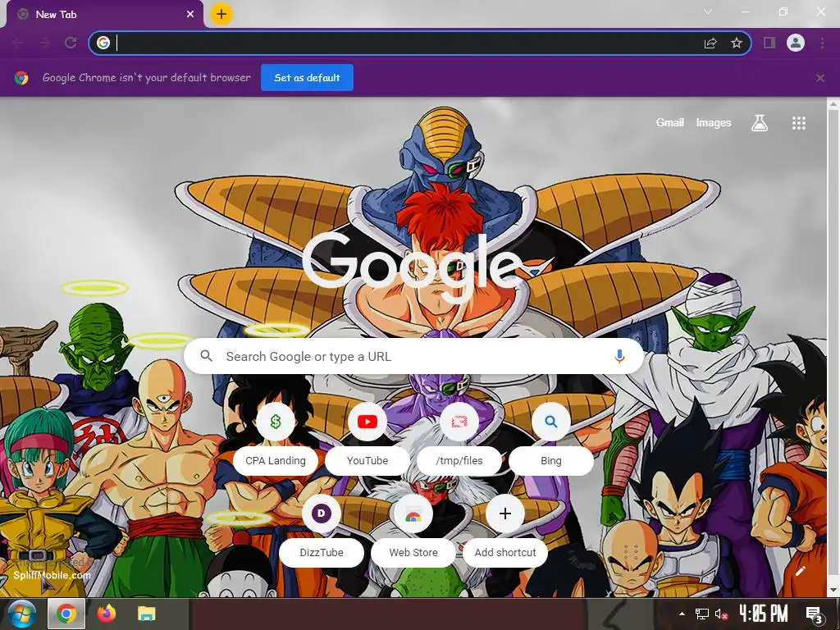
Task: Close the New Tab tab
Action: pos(190,15)
